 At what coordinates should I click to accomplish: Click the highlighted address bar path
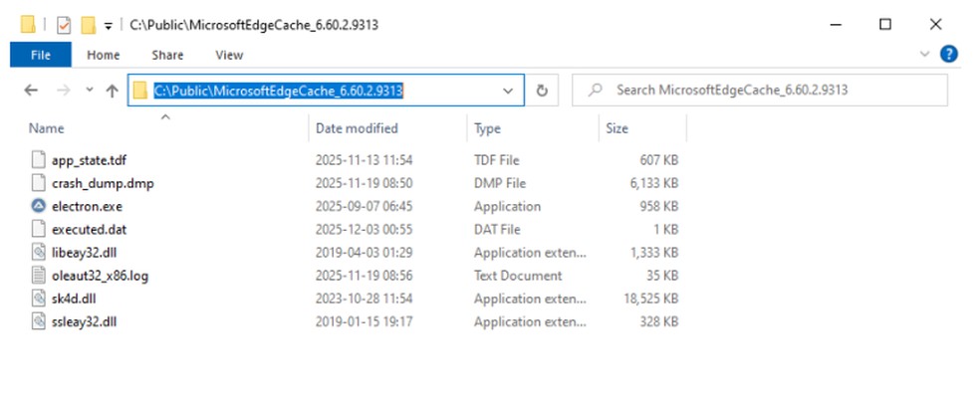(x=278, y=91)
